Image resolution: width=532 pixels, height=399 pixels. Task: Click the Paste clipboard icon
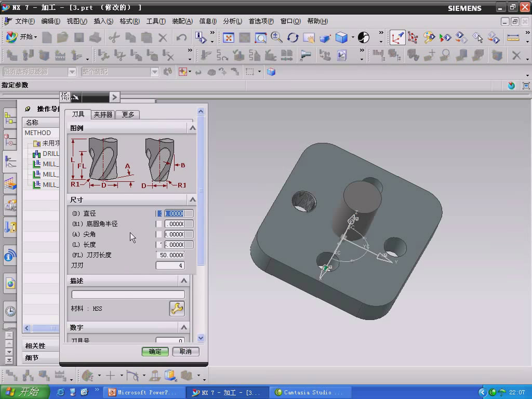click(147, 37)
